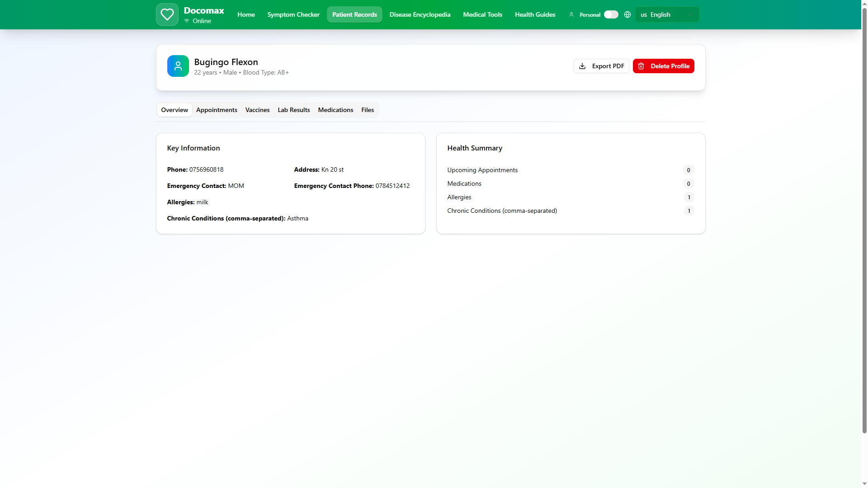Toggle the Personal mode switch

(x=611, y=14)
